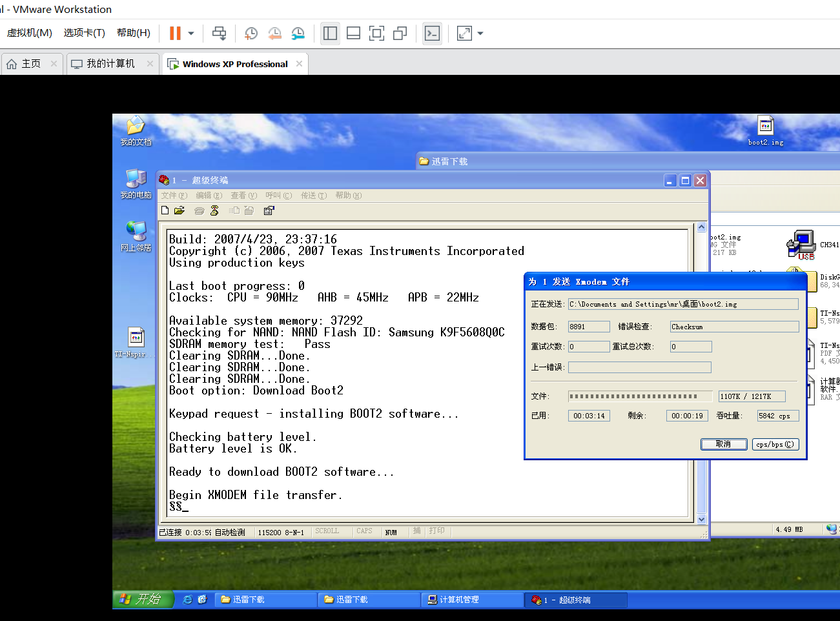Open the 查看(V) menu in 超级终端

(x=243, y=196)
